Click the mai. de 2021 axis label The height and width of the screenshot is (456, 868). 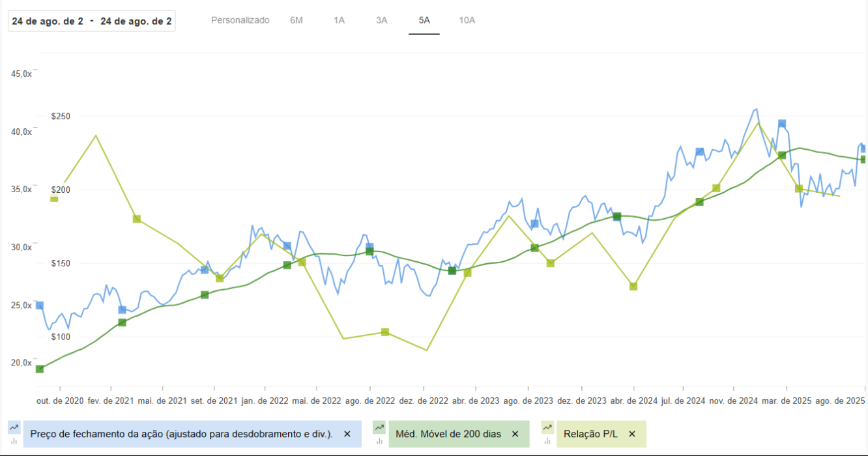(162, 401)
